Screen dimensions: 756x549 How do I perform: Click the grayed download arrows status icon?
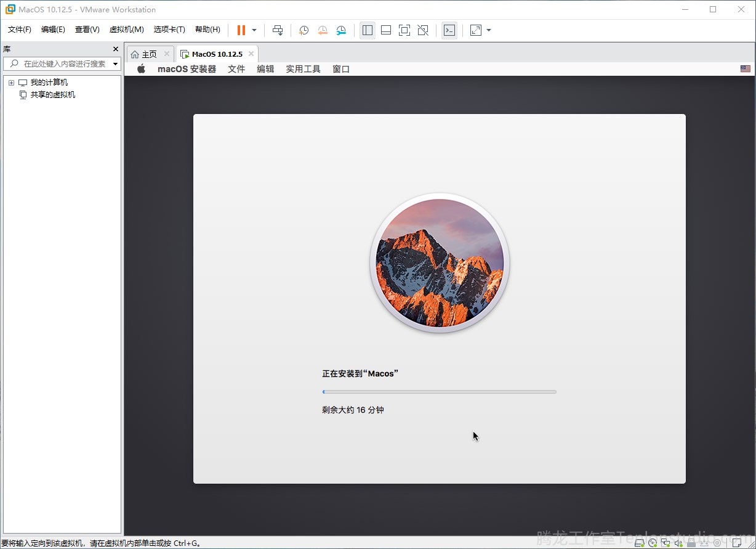point(704,543)
